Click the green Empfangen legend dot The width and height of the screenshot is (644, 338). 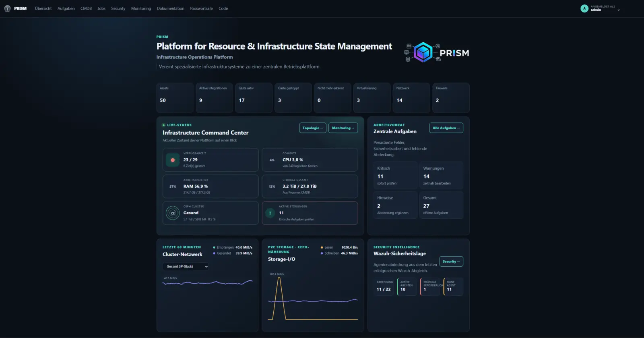(x=214, y=247)
